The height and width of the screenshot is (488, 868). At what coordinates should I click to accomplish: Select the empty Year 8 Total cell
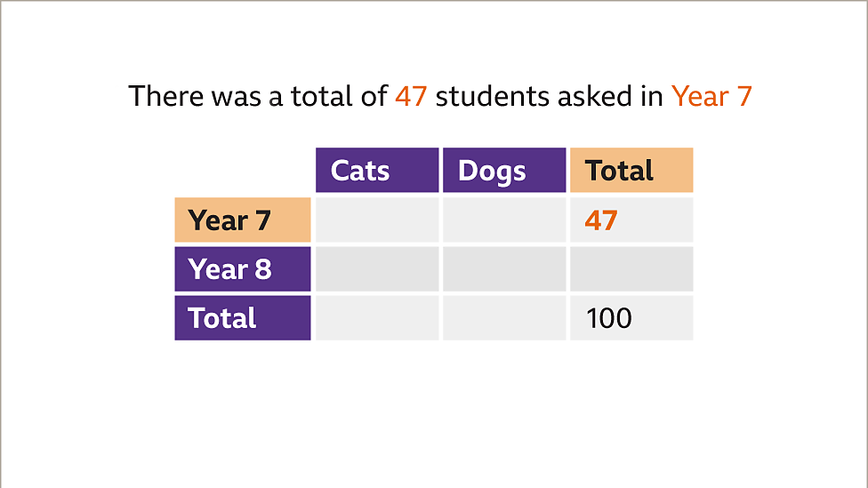click(631, 269)
